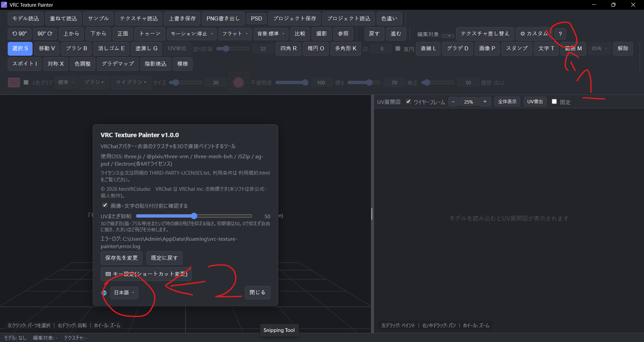
Task: Click 上書き保存 to save
Action: point(182,19)
